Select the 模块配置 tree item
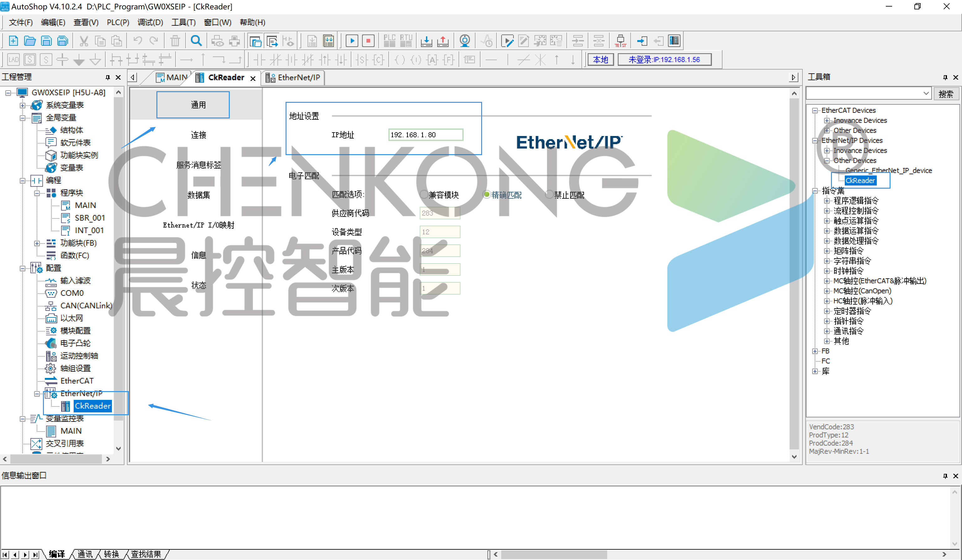 (75, 331)
